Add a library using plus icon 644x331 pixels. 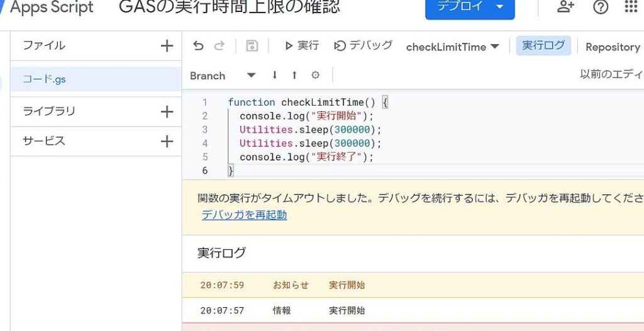coord(167,111)
